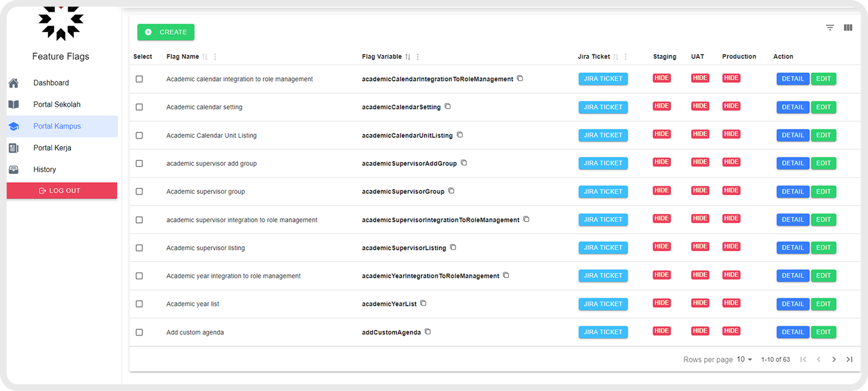
Task: Sort the Flag Name column
Action: [x=204, y=56]
